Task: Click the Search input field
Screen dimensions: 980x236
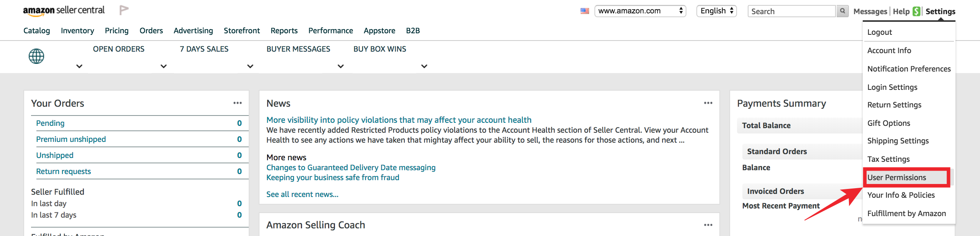Action: 791,11
